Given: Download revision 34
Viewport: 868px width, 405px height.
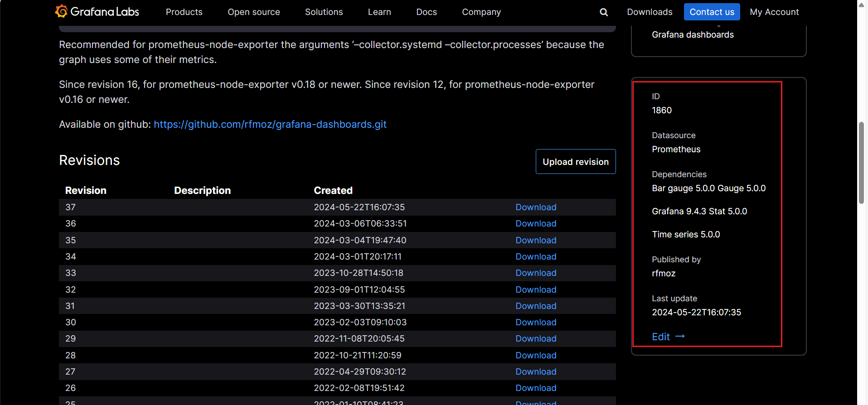Looking at the screenshot, I should (536, 256).
